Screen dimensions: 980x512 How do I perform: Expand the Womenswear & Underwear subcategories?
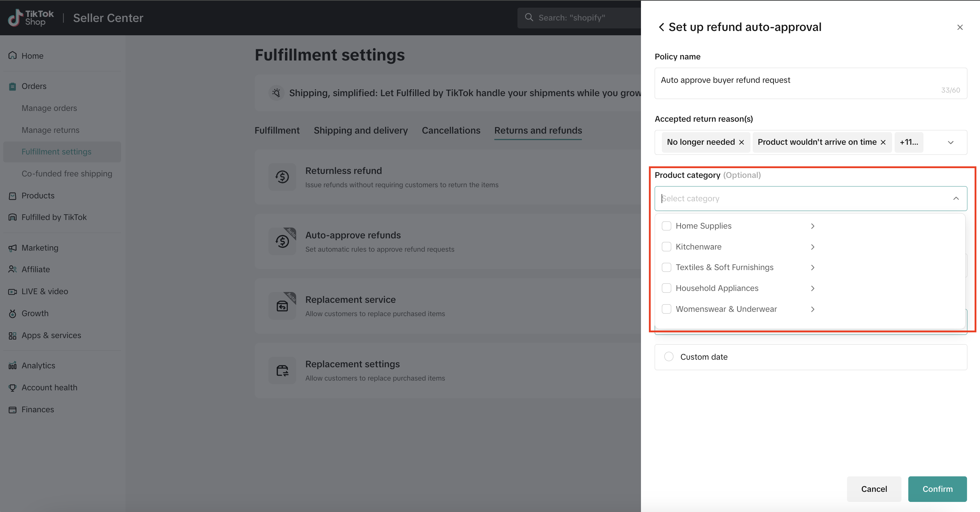coord(812,309)
